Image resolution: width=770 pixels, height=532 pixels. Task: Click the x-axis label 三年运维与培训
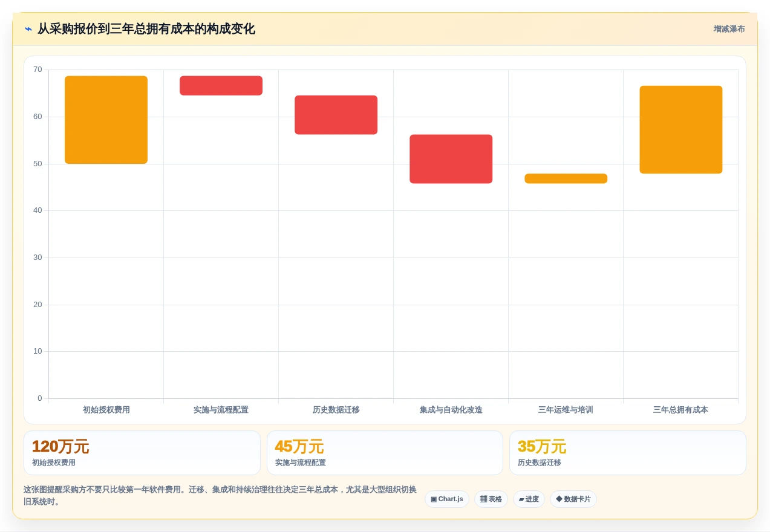coord(566,410)
